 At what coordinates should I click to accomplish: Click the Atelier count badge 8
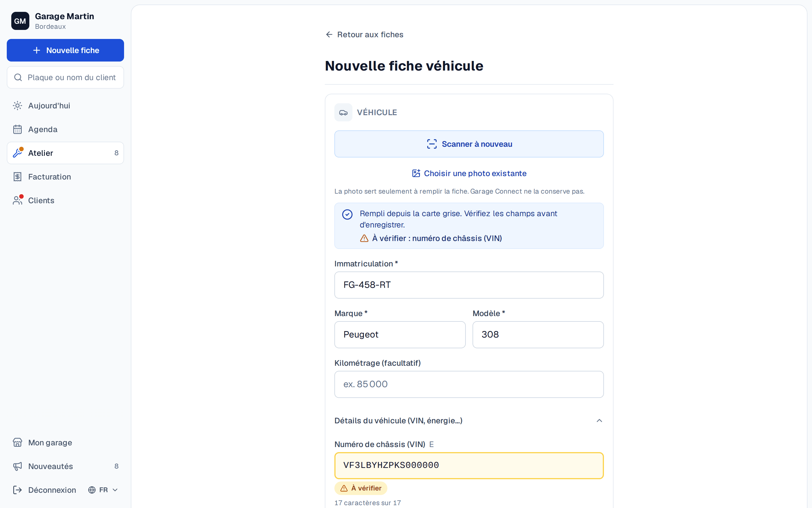click(x=116, y=153)
